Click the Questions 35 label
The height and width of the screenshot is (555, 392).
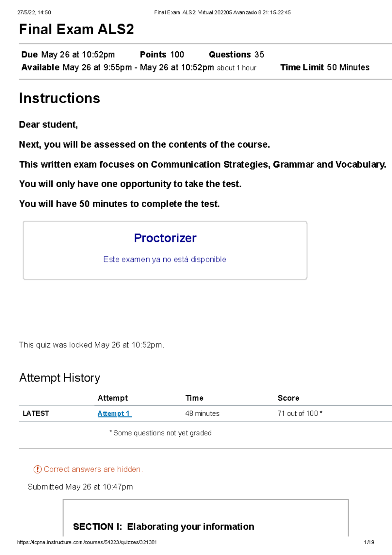pos(236,55)
